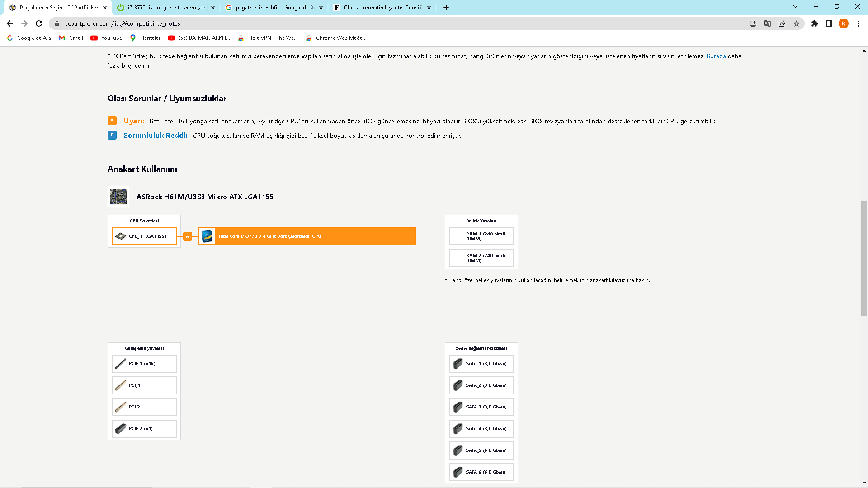
Task: Open tab search dropdown arrow
Action: point(795,7)
